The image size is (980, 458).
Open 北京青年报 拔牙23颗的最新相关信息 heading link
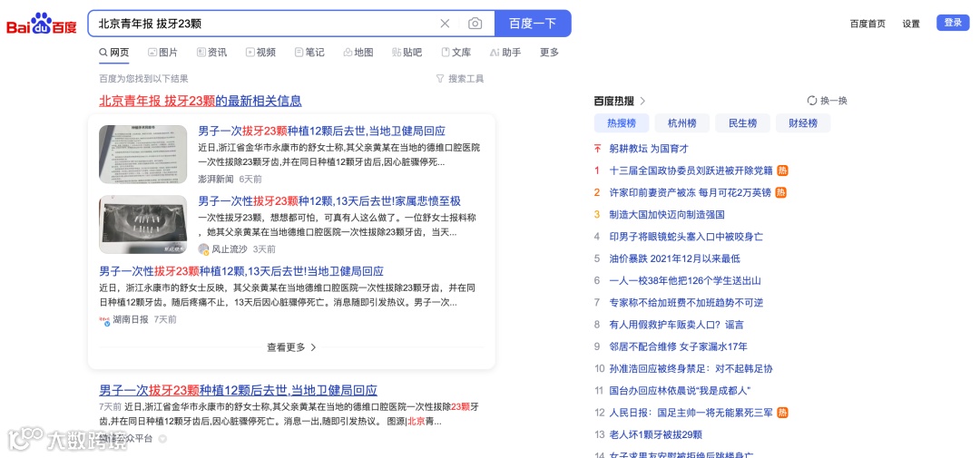[x=201, y=101]
